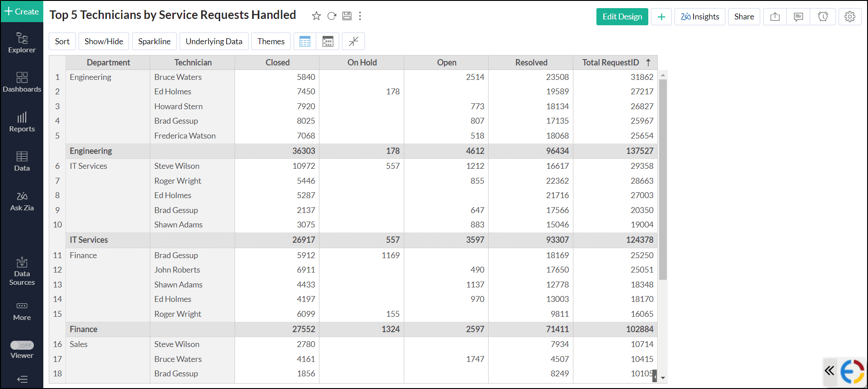
Task: Go to Data Sources in sidebar
Action: (22, 271)
